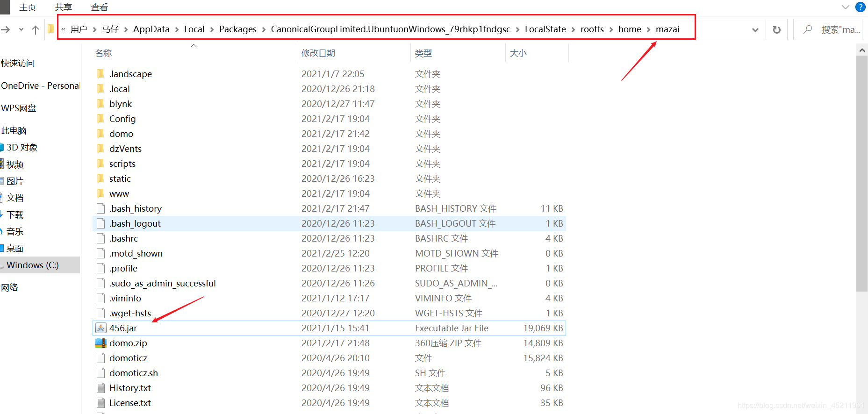Select the License.txt document icon
Viewport: 868px width, 414px height.
coord(100,403)
